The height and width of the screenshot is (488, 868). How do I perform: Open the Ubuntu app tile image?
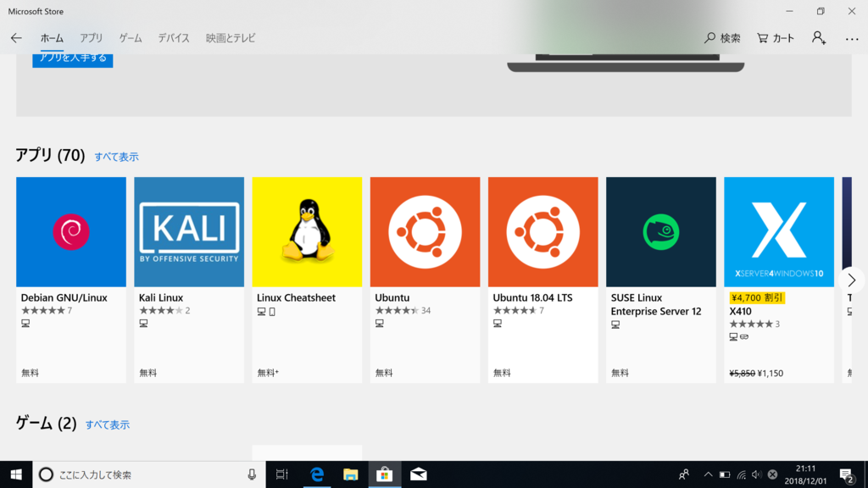425,232
